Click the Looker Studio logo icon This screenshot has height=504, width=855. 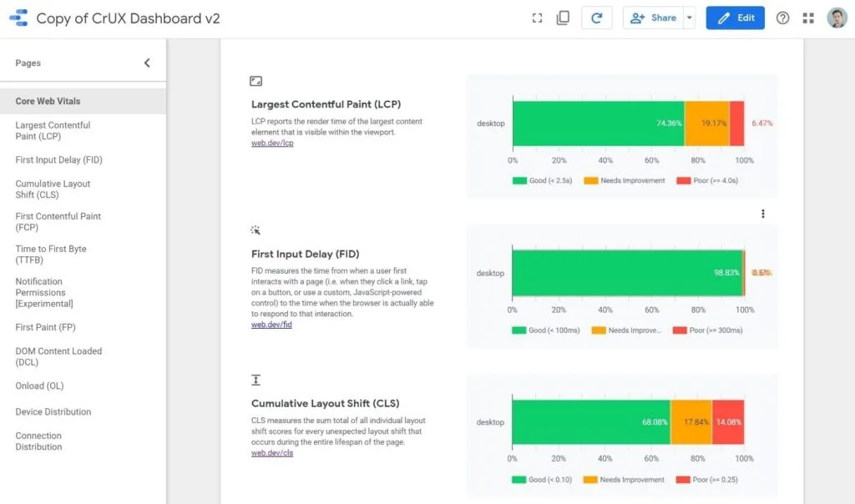point(18,17)
